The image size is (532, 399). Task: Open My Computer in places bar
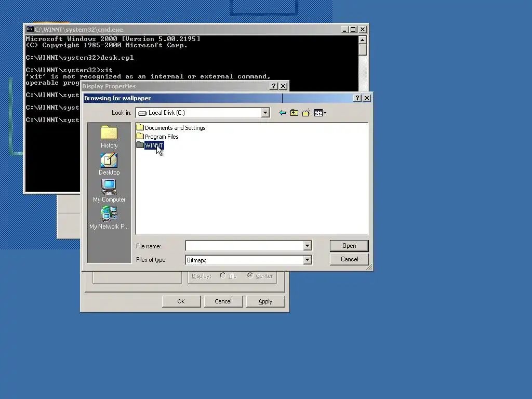point(109,191)
